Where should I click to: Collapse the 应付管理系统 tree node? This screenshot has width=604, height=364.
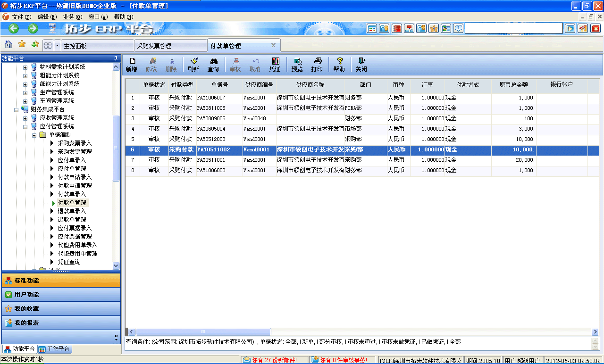click(x=25, y=126)
